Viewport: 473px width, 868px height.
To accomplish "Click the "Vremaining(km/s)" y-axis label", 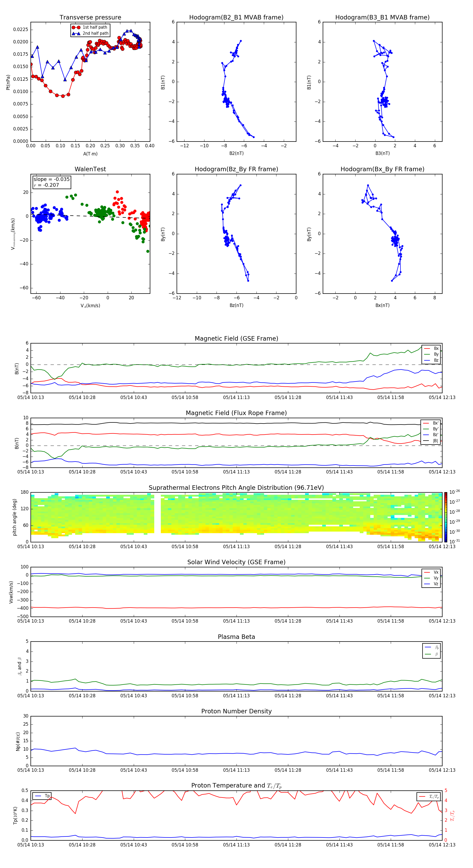I will [13, 234].
